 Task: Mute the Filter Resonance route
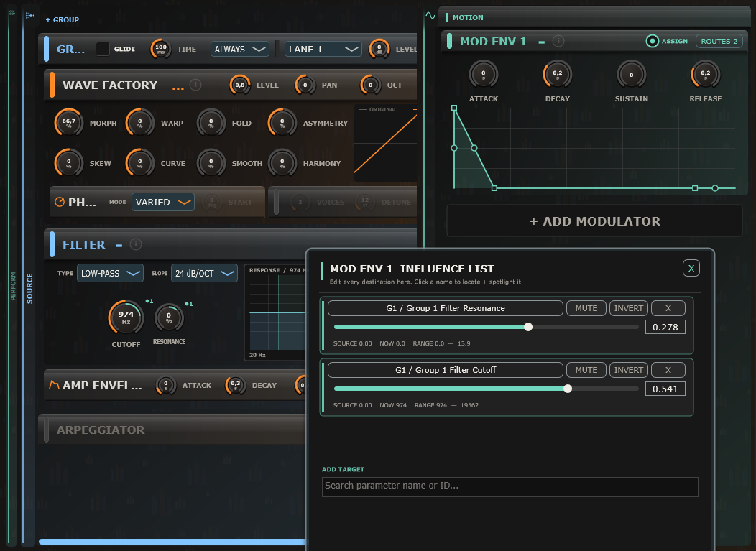[586, 308]
